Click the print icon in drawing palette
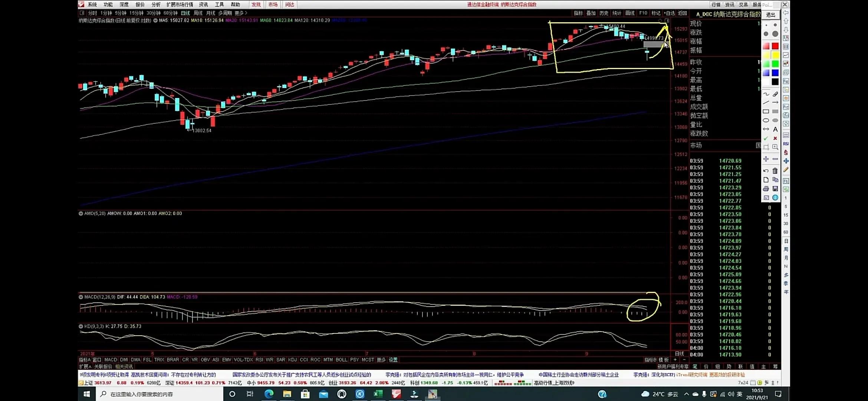Image resolution: width=868 pixels, height=401 pixels. pos(766,189)
